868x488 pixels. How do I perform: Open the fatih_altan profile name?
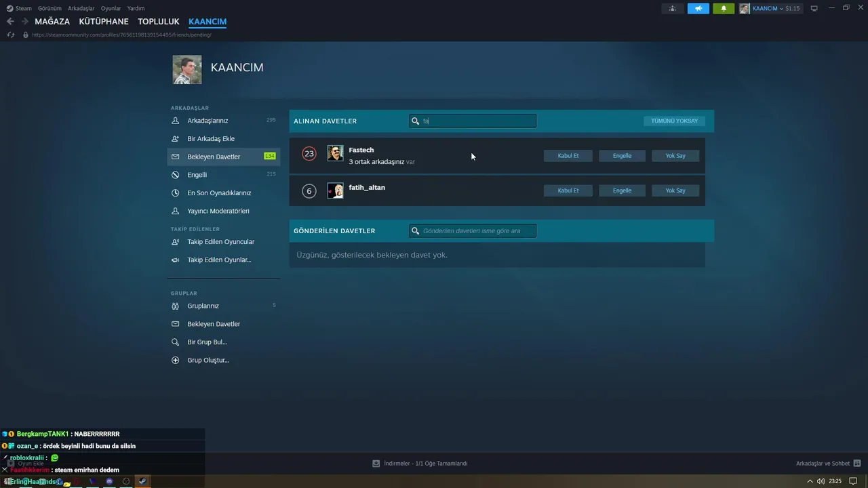pyautogui.click(x=367, y=188)
